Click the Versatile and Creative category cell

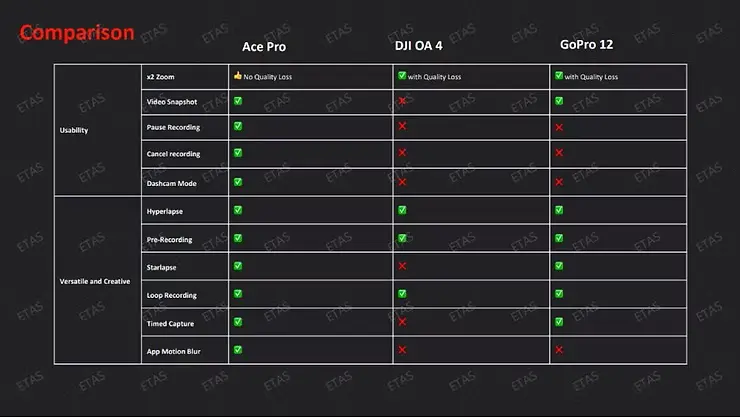[x=94, y=281]
